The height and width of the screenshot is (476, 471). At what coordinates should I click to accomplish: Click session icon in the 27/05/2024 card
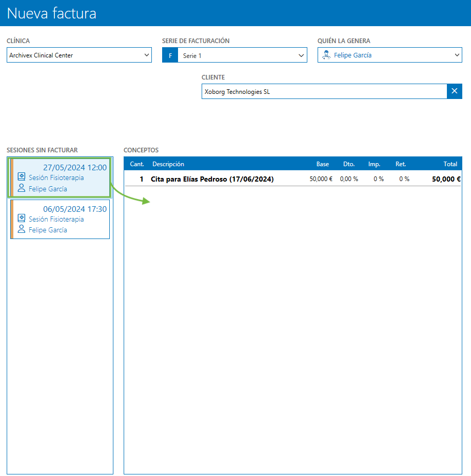(22, 177)
